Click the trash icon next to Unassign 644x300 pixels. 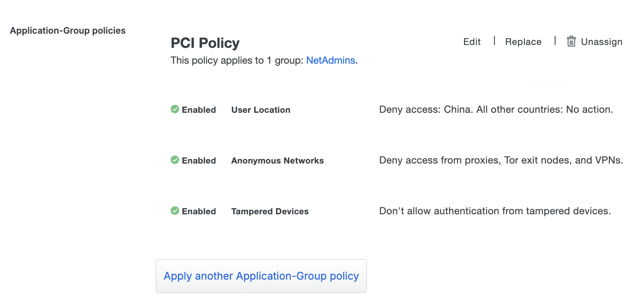coord(571,41)
